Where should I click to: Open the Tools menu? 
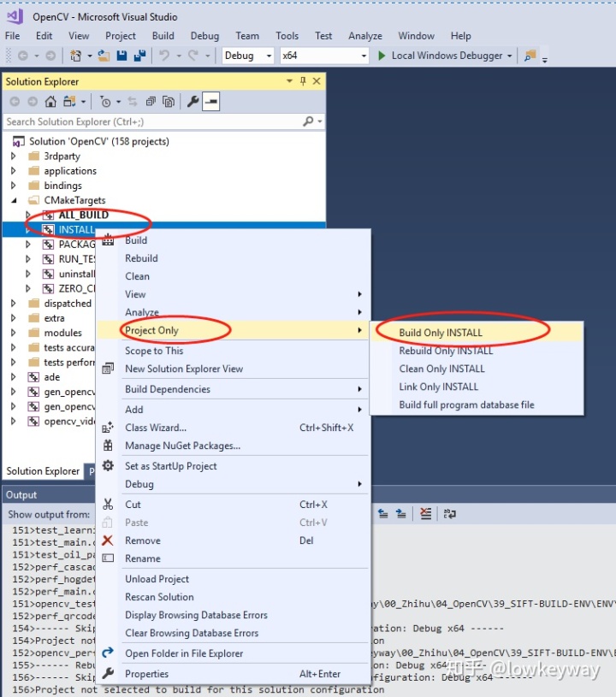point(287,36)
